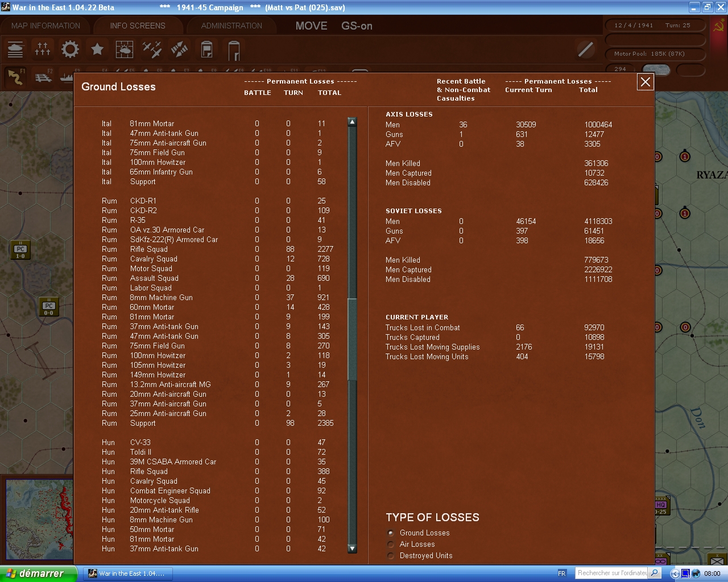The width and height of the screenshot is (728, 582).
Task: Close the Ground Losses panel with X
Action: pyautogui.click(x=646, y=82)
